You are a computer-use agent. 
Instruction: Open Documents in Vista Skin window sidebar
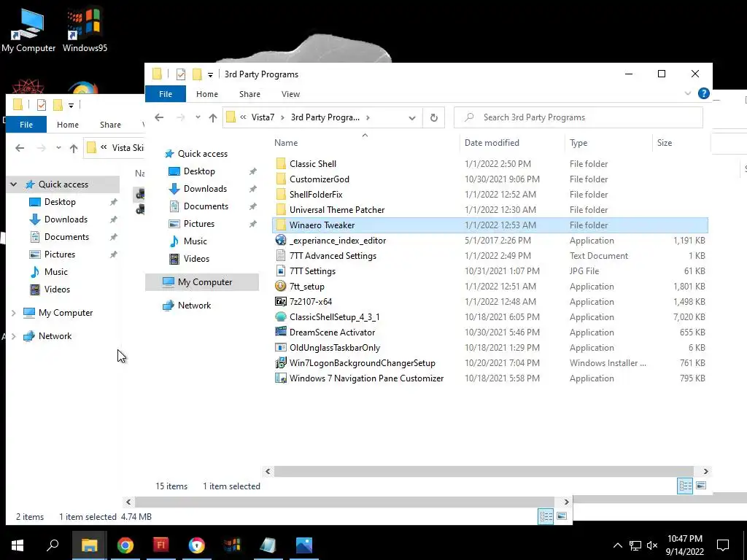[x=66, y=237]
